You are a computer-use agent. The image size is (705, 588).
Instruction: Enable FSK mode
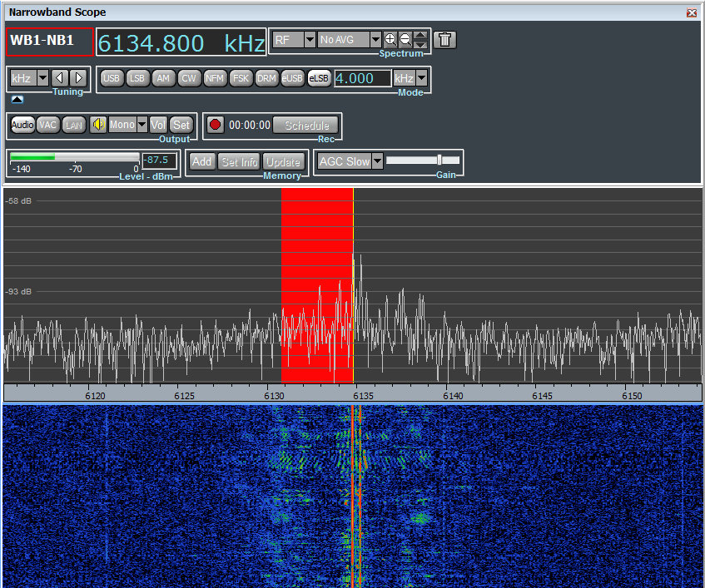tap(241, 78)
